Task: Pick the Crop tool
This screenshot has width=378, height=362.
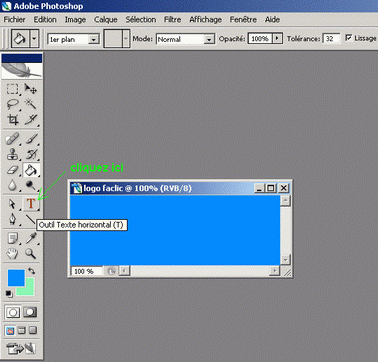Action: [13, 119]
